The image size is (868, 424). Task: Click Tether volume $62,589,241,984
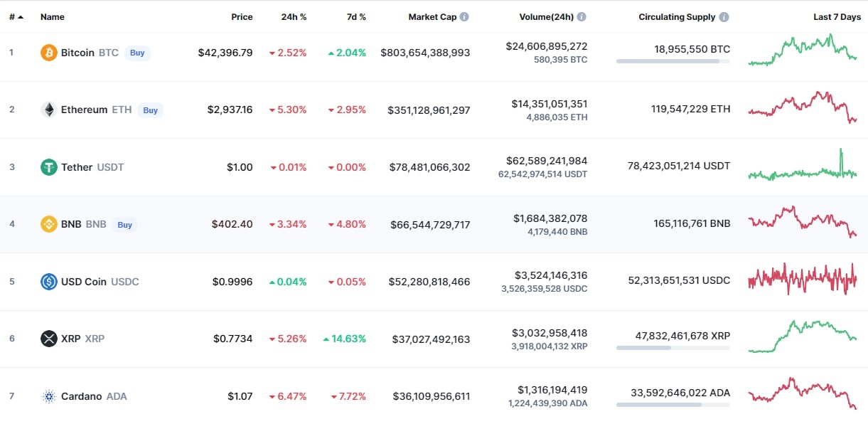coord(547,161)
